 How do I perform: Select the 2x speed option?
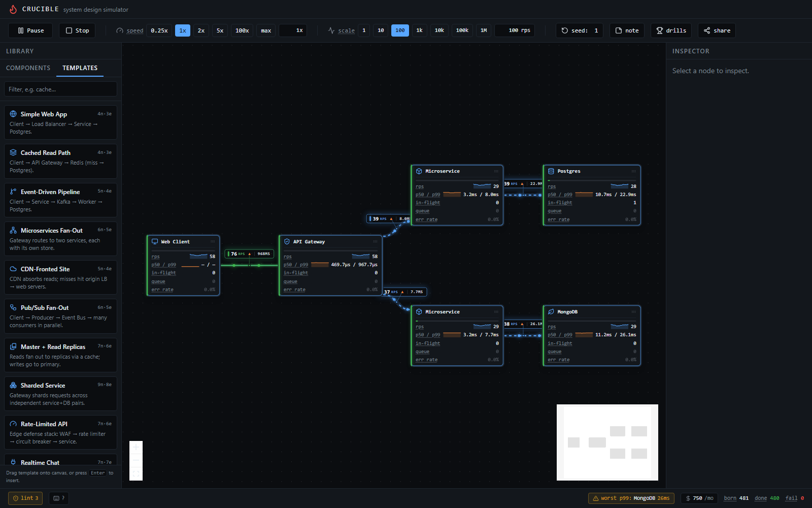(201, 30)
